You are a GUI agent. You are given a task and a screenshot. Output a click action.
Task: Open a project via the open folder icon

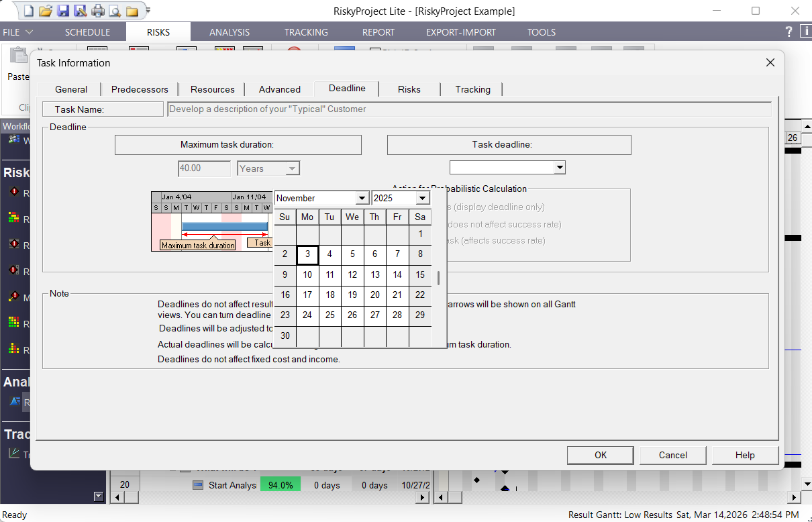[x=45, y=10]
